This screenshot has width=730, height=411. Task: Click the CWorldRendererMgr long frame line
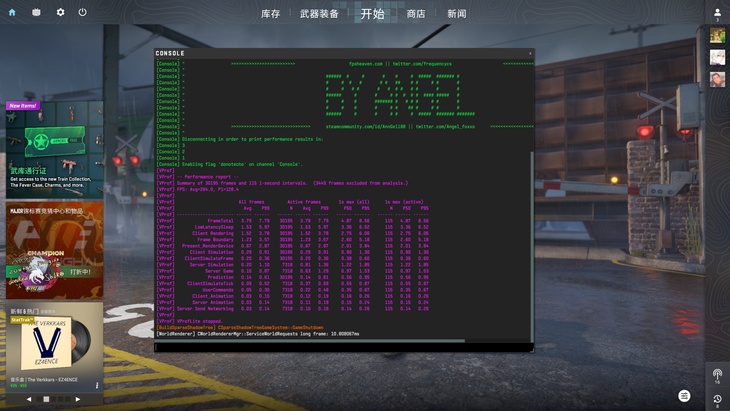[258, 334]
